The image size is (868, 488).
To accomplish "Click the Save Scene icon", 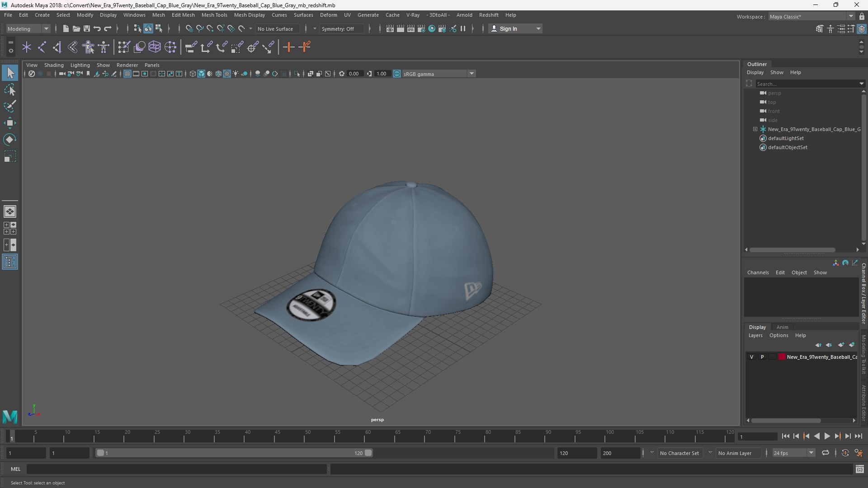I will click(86, 28).
